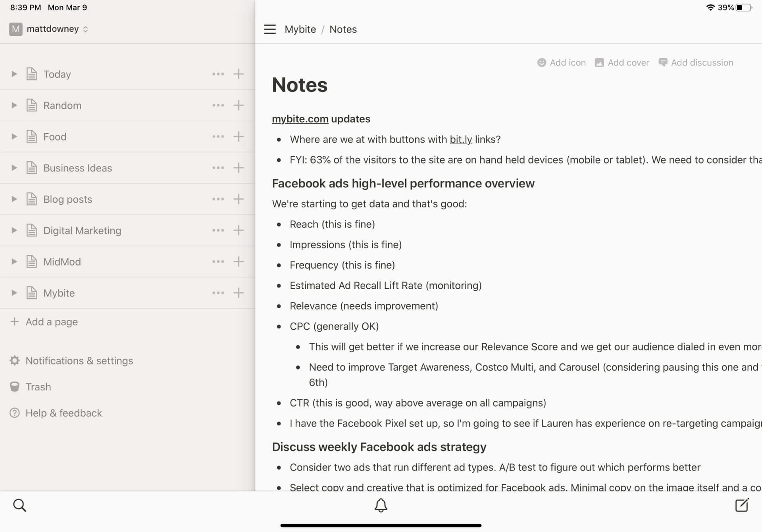Open notifications via the bell icon

(381, 505)
